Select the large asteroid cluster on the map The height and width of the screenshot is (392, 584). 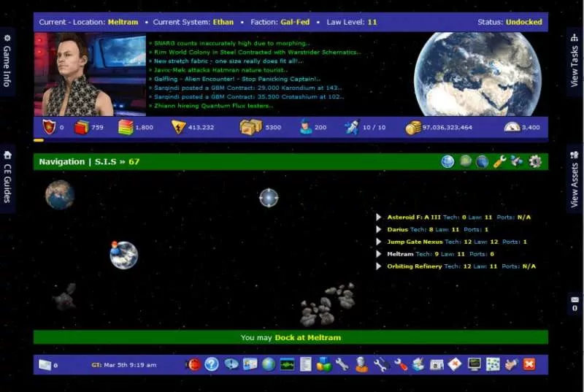(x=328, y=304)
